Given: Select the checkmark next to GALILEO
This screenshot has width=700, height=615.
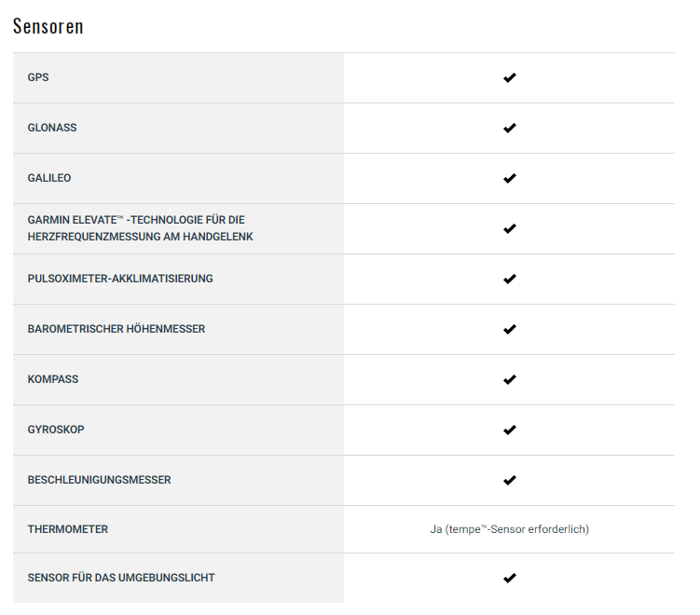Looking at the screenshot, I should [x=509, y=179].
